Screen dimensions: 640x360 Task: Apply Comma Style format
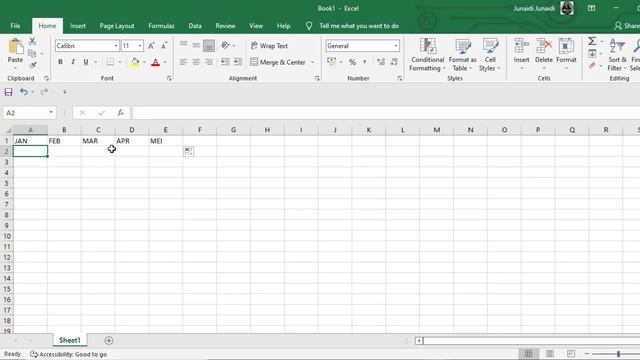tap(364, 62)
